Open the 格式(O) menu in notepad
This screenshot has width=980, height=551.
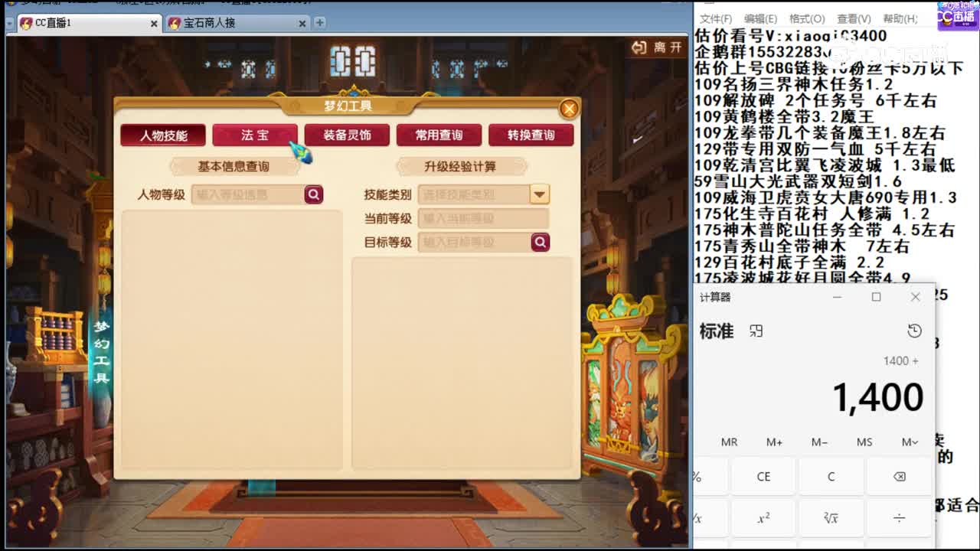click(807, 18)
